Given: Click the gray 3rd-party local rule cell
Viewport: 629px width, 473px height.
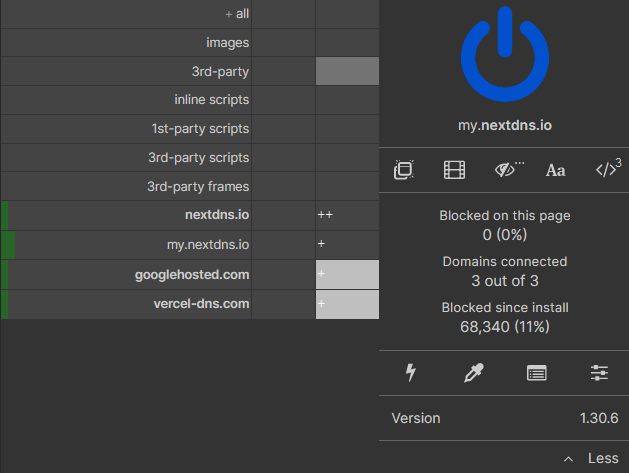Looking at the screenshot, I should tap(347, 72).
